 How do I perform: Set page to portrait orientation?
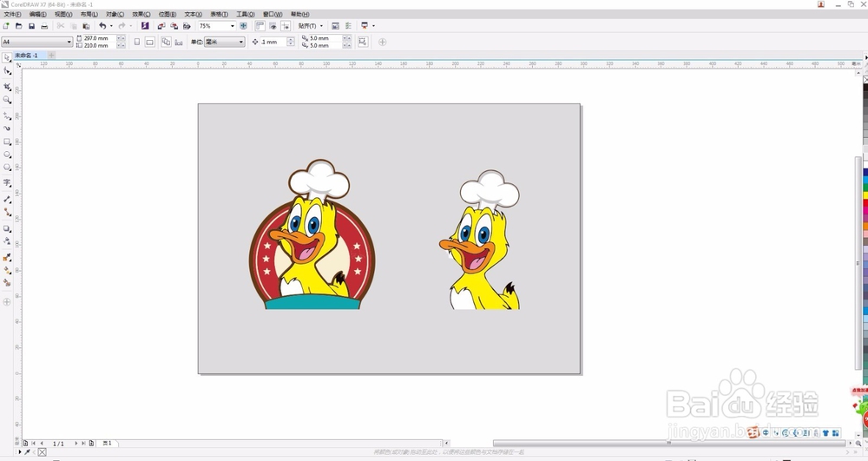pyautogui.click(x=137, y=42)
